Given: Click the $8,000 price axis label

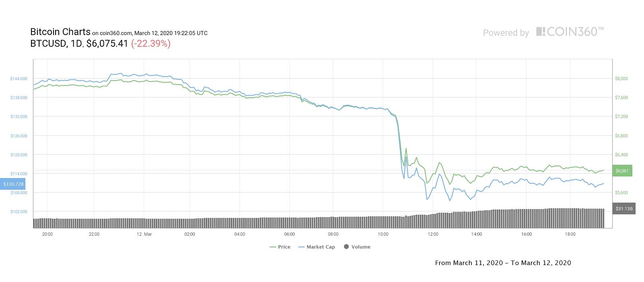Looking at the screenshot, I should pos(621,79).
